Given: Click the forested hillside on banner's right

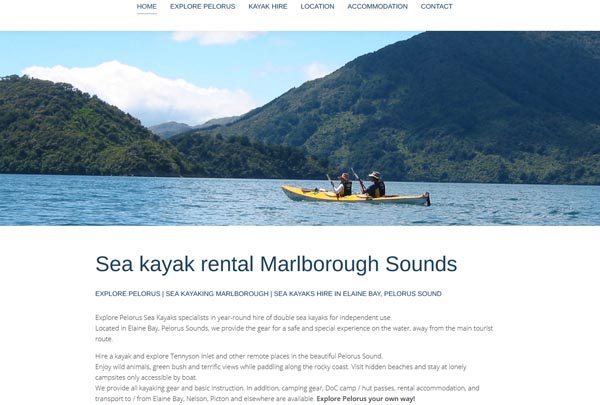Looking at the screenshot, I should (x=459, y=107).
